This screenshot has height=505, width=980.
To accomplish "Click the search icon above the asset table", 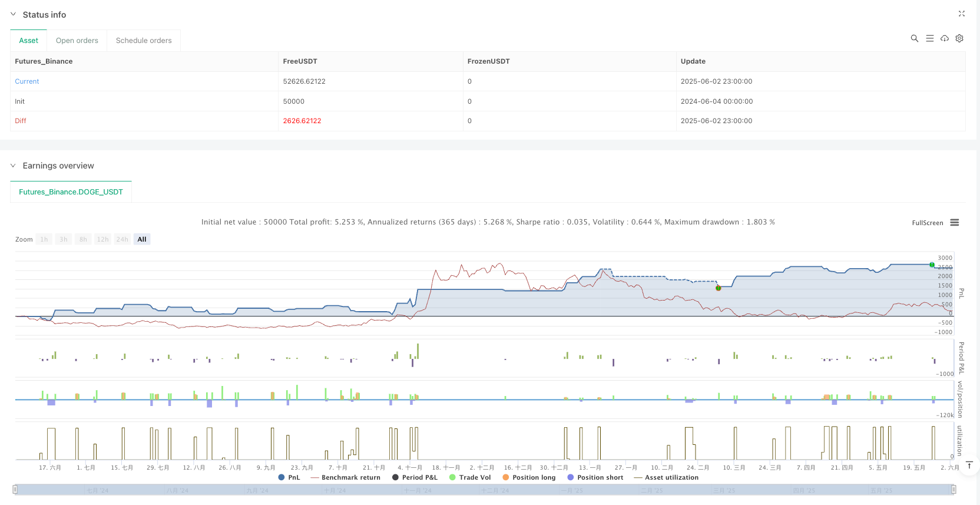I will click(x=915, y=38).
